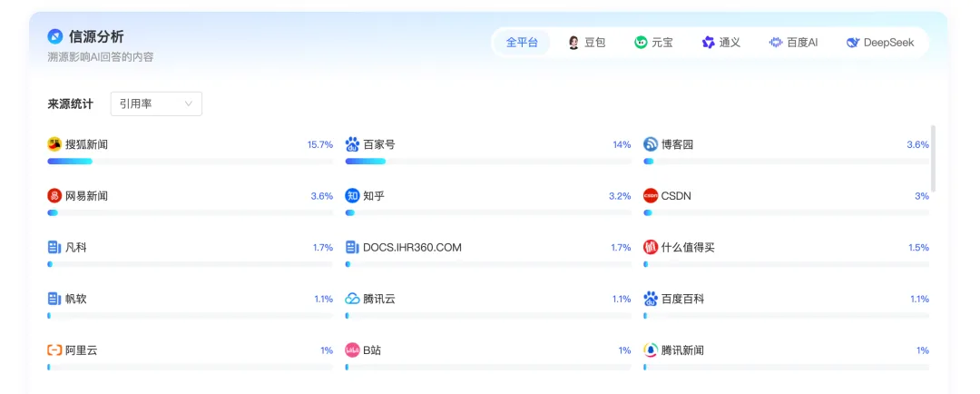The height and width of the screenshot is (394, 980).
Task: Switch to the 通义 platform tab
Action: [x=721, y=43]
